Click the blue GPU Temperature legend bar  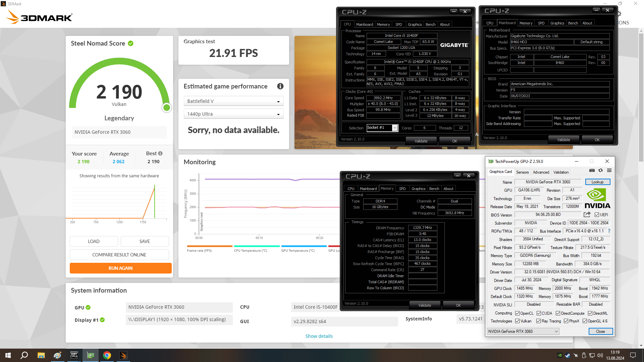click(x=304, y=246)
